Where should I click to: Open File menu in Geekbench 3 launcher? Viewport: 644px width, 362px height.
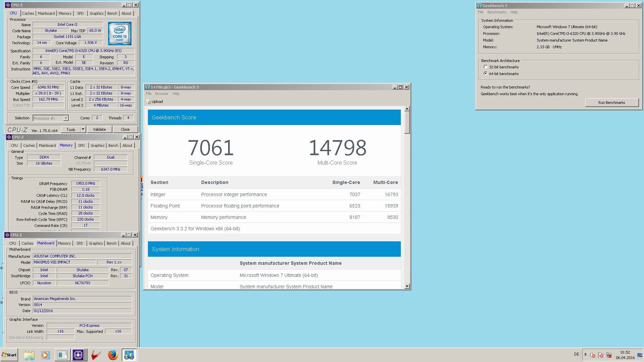[481, 12]
